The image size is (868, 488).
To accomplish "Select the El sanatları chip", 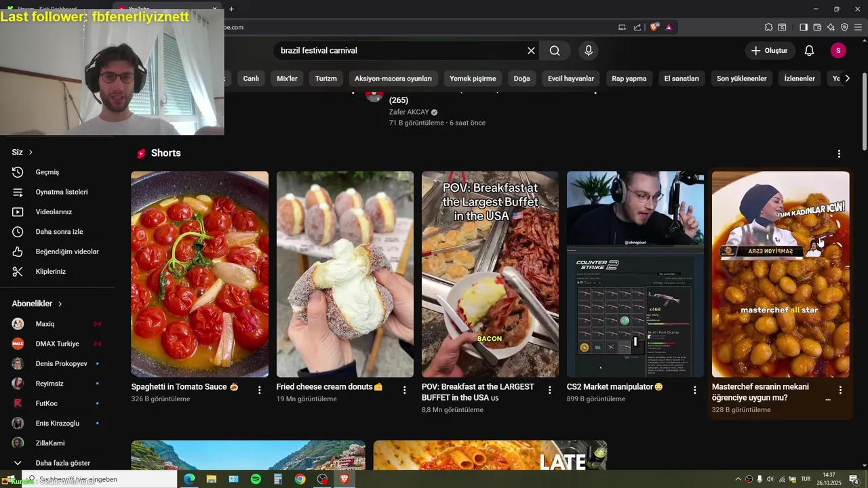I will (x=682, y=79).
